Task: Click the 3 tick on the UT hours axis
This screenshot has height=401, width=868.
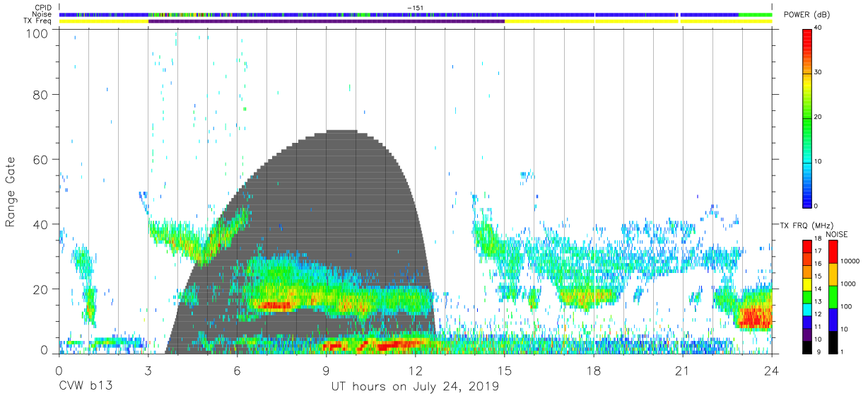Action: tap(148, 371)
